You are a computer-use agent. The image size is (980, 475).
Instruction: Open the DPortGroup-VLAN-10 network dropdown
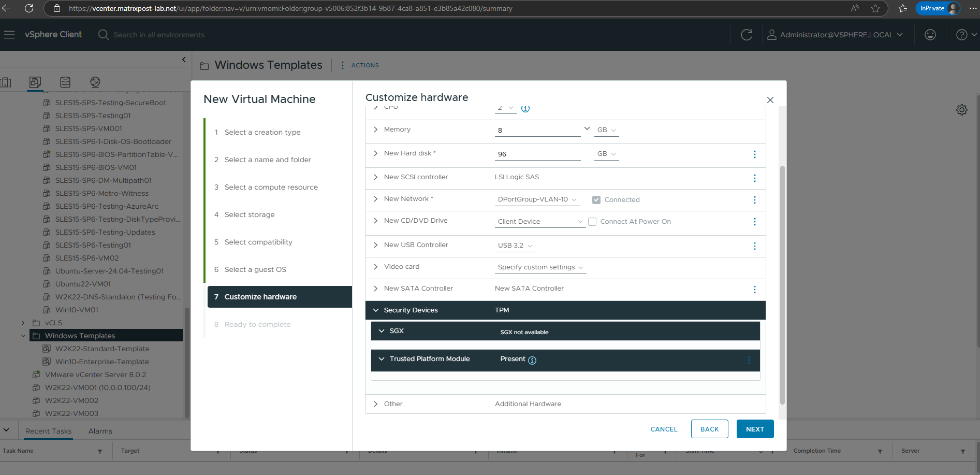[537, 199]
